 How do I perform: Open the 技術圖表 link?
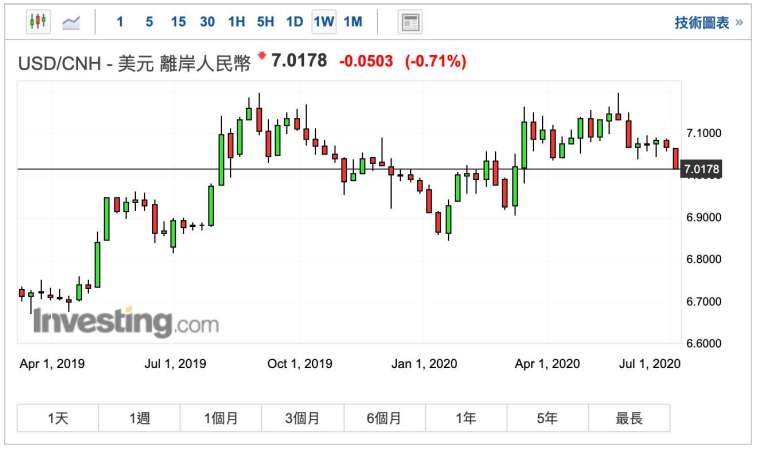click(x=709, y=22)
